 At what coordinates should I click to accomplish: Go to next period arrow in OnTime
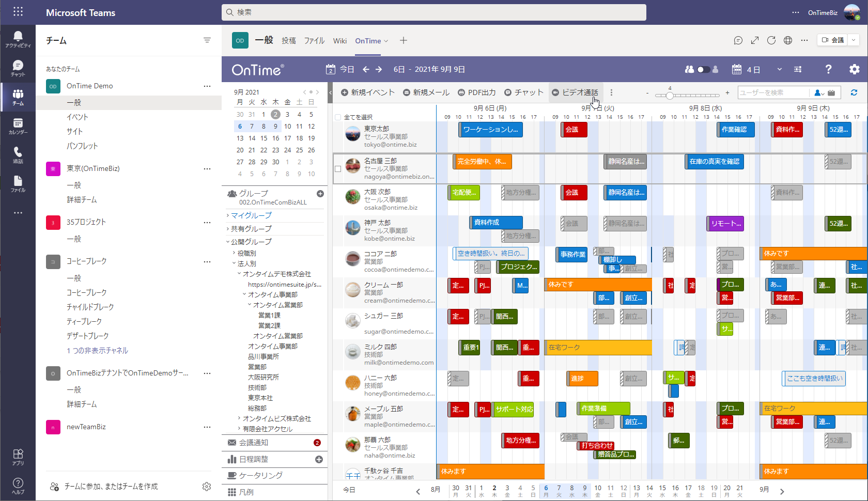(x=379, y=69)
